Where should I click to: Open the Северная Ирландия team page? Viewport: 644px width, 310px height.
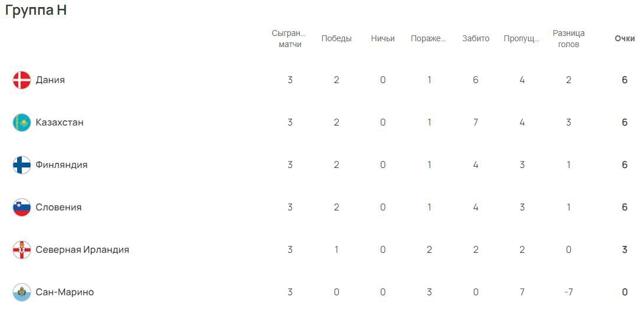(x=83, y=250)
